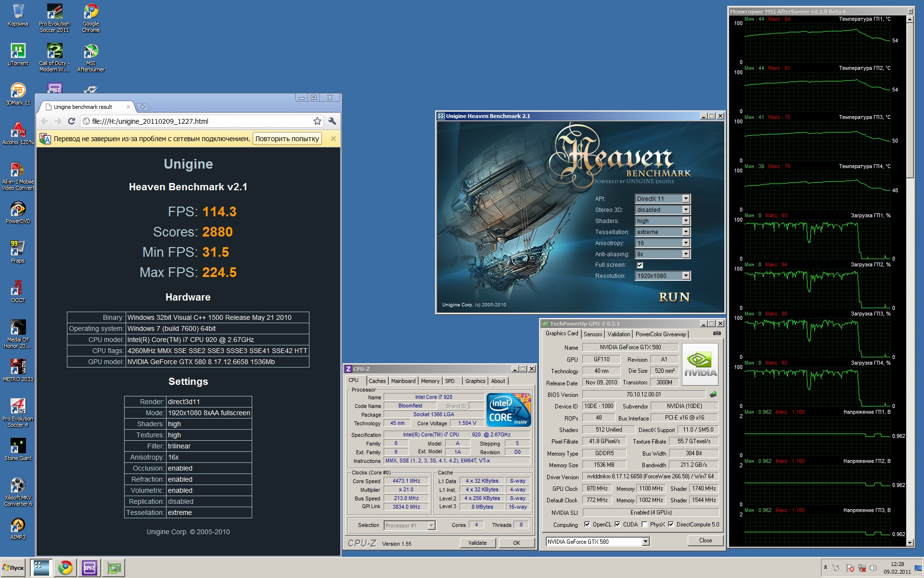Screen dimensions: 924x578
Task: Click the GPU-Z BIOS save chip icon
Action: (713, 394)
